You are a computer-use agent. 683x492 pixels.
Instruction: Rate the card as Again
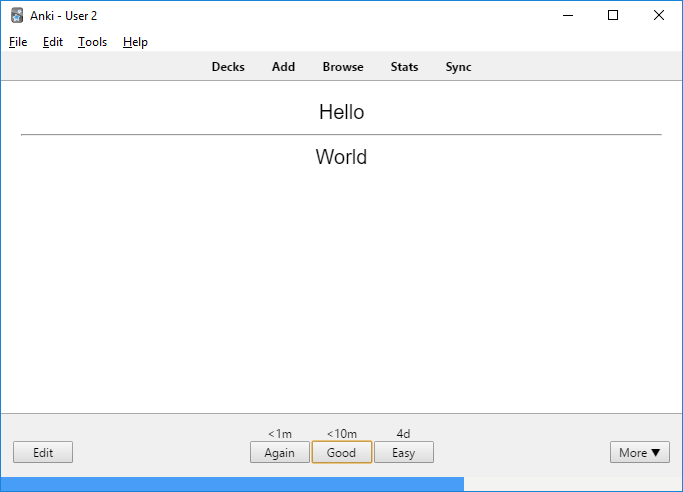click(x=279, y=453)
